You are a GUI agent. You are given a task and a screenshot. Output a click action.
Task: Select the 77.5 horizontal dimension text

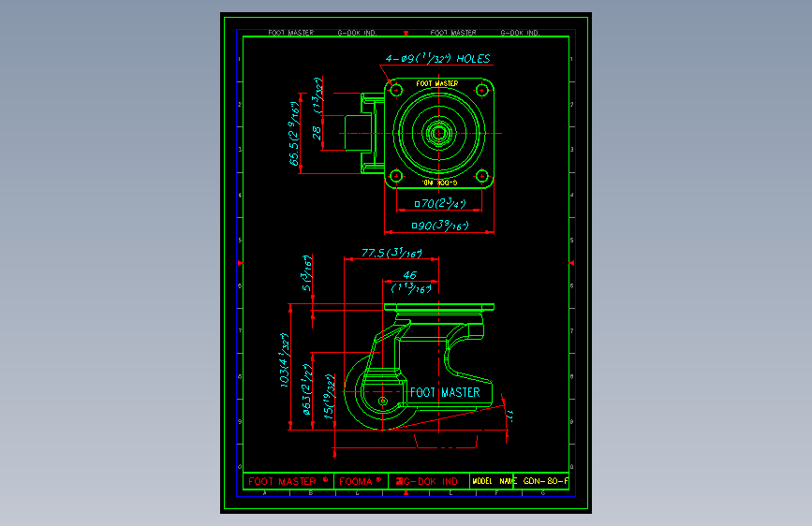point(391,253)
